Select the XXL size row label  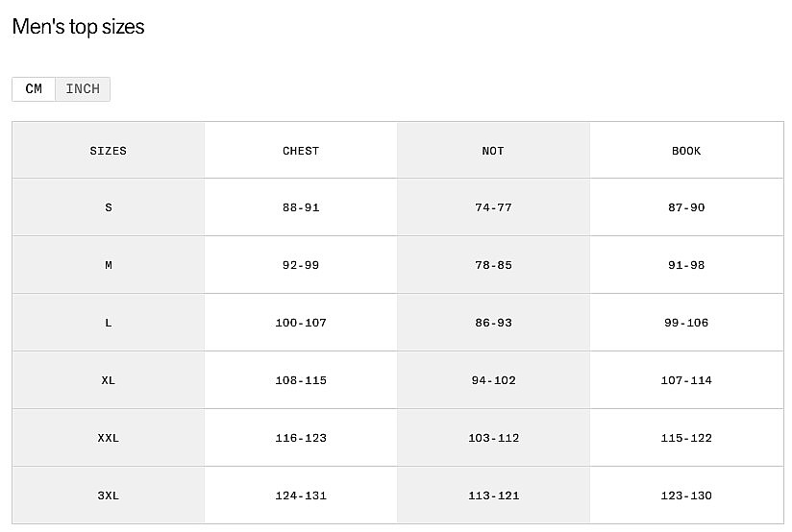click(x=109, y=438)
